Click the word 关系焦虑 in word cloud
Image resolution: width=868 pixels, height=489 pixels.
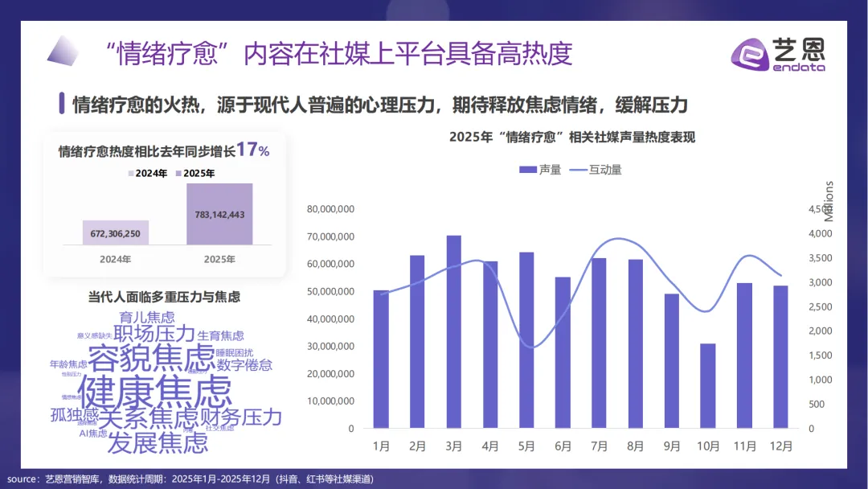[149, 418]
